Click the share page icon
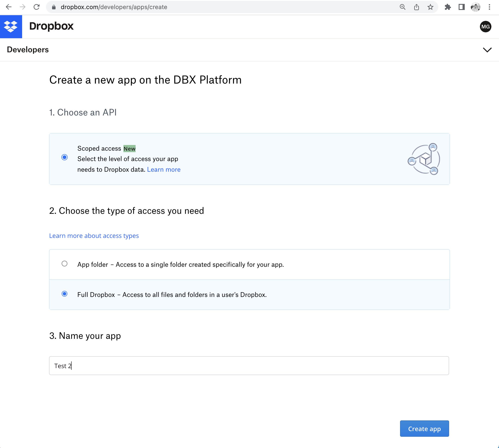The width and height of the screenshot is (499, 448). pos(416,7)
